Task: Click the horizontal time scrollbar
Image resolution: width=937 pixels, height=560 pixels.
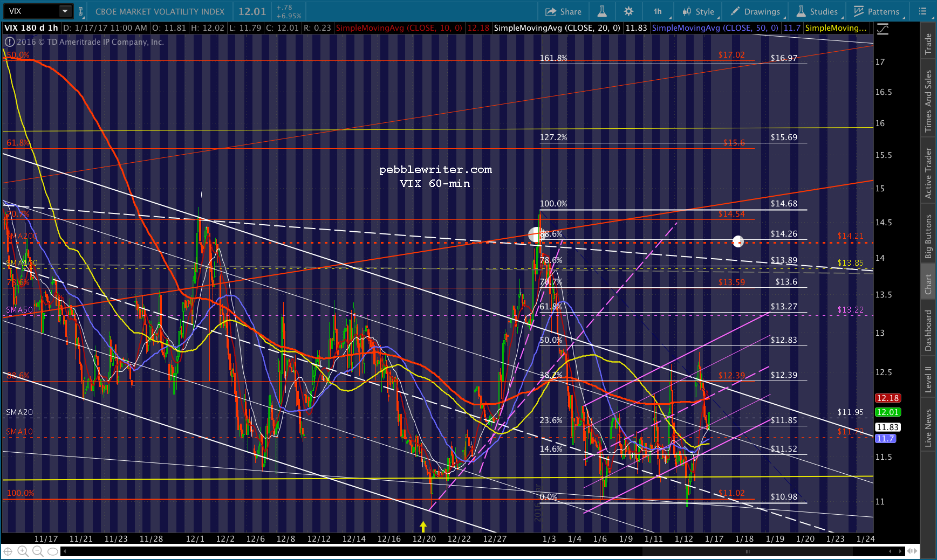Action: pyautogui.click(x=483, y=551)
